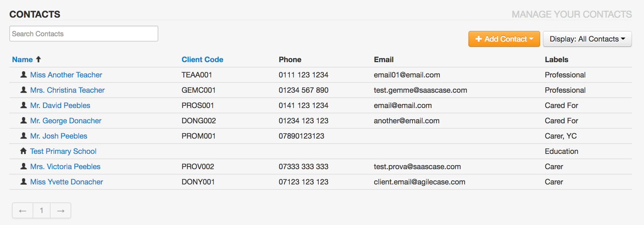This screenshot has height=225, width=644.
Task: Open the Display: All Contacts dropdown
Action: [587, 39]
